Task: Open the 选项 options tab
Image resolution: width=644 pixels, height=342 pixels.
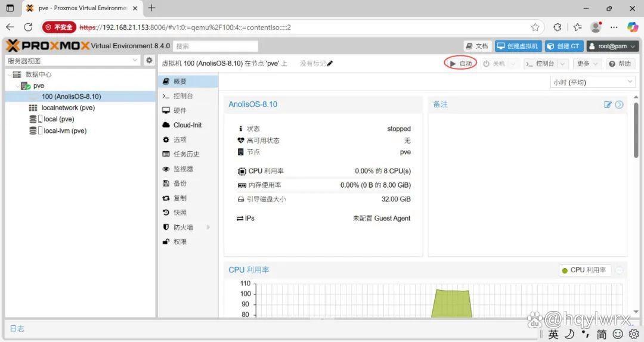Action: click(x=188, y=139)
